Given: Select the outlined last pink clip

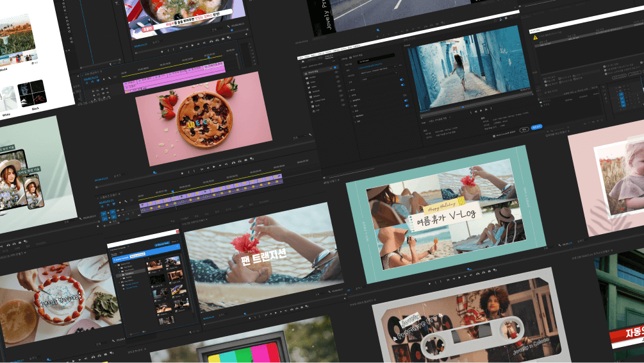Looking at the screenshot, I should pos(213,66).
